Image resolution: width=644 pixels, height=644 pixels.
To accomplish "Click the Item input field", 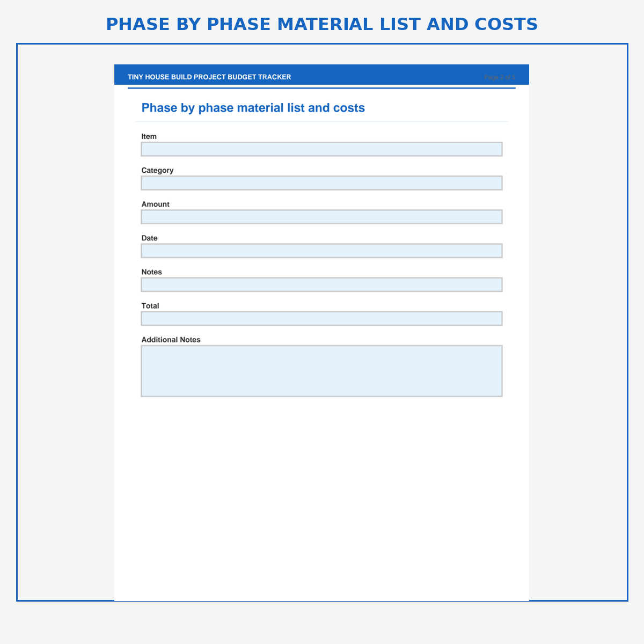I will [x=321, y=149].
